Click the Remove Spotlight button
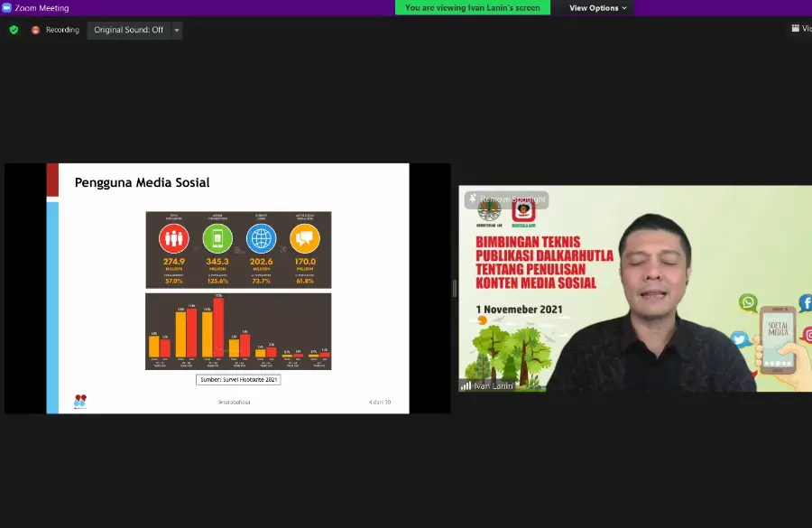The width and height of the screenshot is (812, 528). pos(506,199)
